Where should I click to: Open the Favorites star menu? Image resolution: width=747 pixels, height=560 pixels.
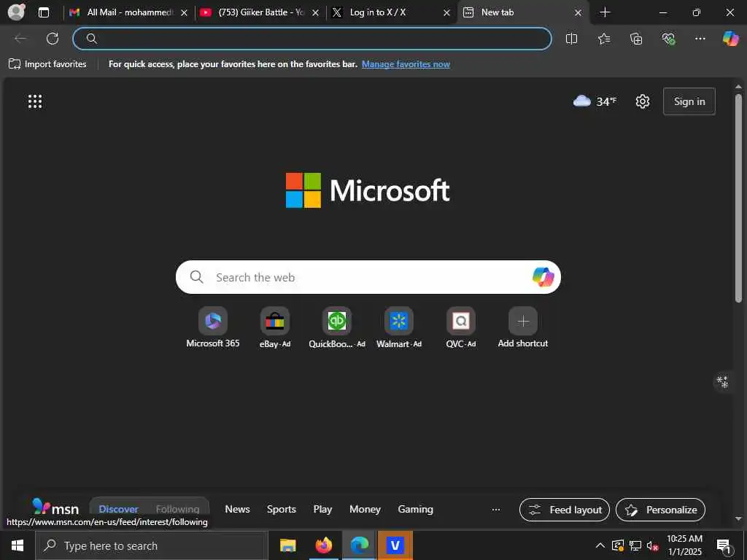603,39
